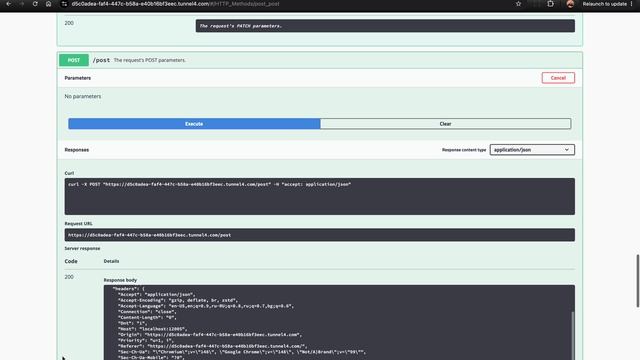Click the page vertical scrollbar thumb
Screen dimensions: 640x360
638,281
